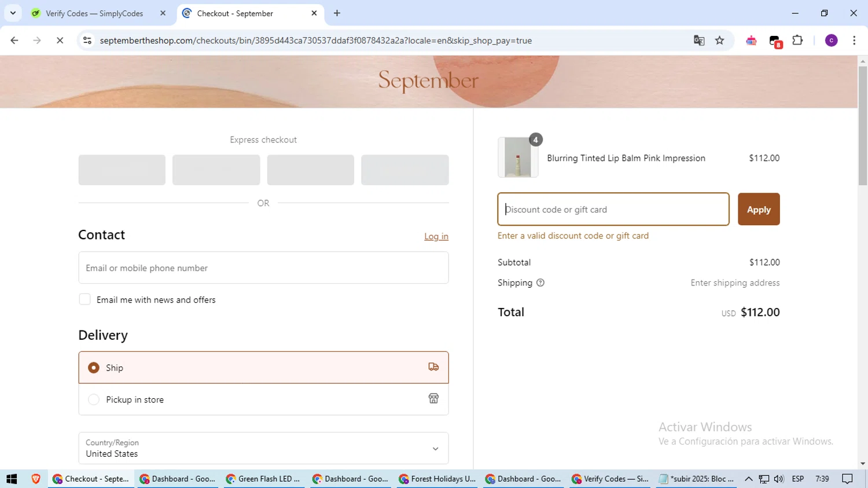
Task: Click the Discount code or gift card field
Action: pos(613,209)
